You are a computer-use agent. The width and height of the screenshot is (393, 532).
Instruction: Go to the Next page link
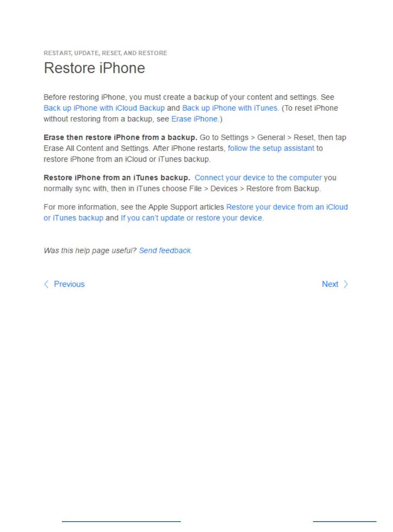(x=330, y=284)
